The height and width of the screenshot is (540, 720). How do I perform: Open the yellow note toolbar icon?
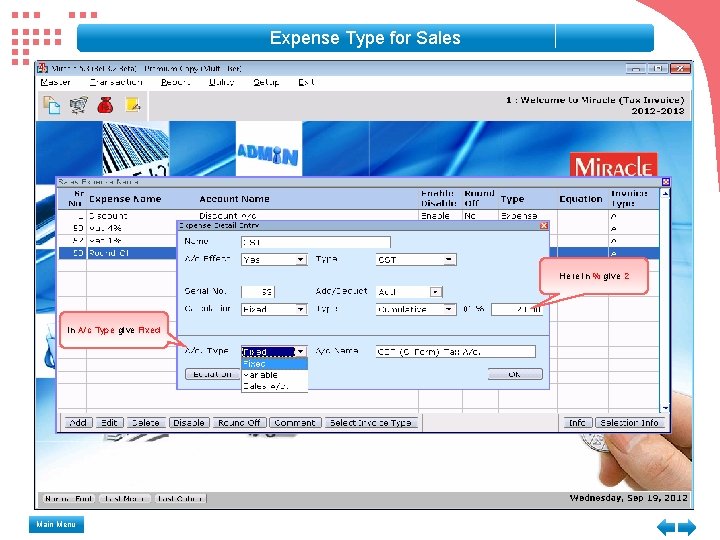pyautogui.click(x=133, y=105)
